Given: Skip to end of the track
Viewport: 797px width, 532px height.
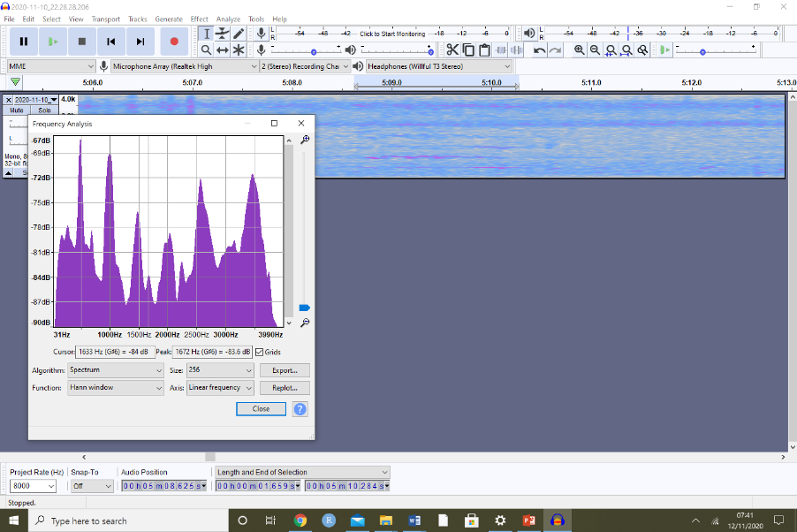Looking at the screenshot, I should pyautogui.click(x=140, y=42).
